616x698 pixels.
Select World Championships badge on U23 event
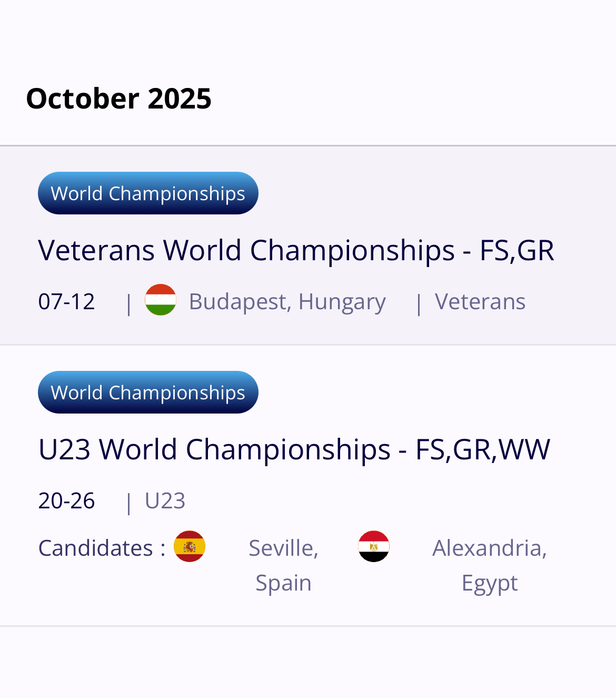[148, 392]
